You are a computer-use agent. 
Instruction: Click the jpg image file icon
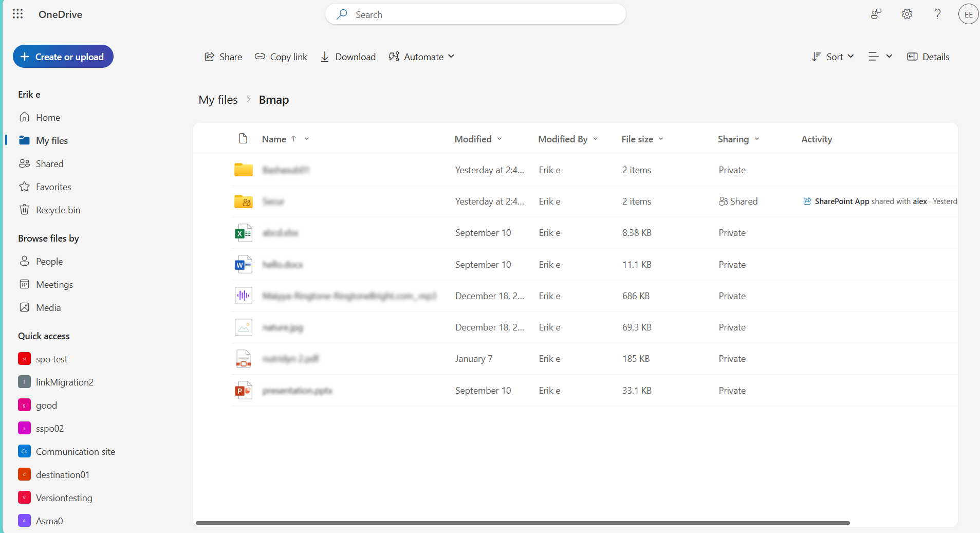[244, 327]
